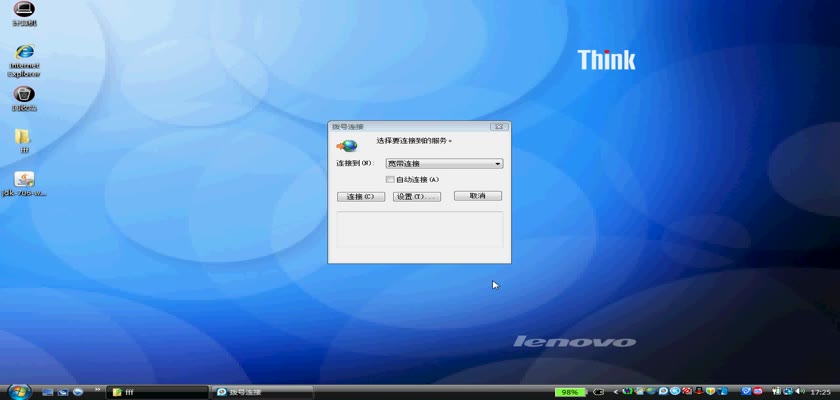The image size is (840, 400).
Task: Click the third quick launch round icon
Action: pos(78,392)
